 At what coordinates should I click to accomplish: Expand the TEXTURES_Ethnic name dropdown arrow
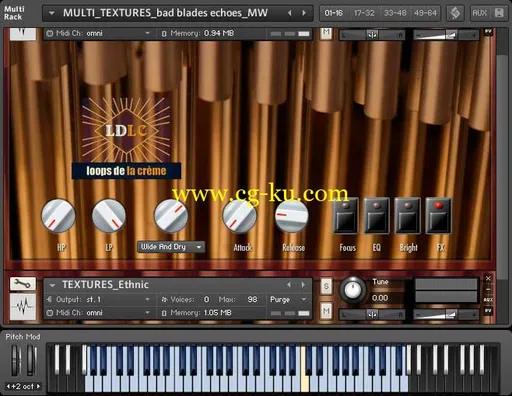pyautogui.click(x=52, y=285)
